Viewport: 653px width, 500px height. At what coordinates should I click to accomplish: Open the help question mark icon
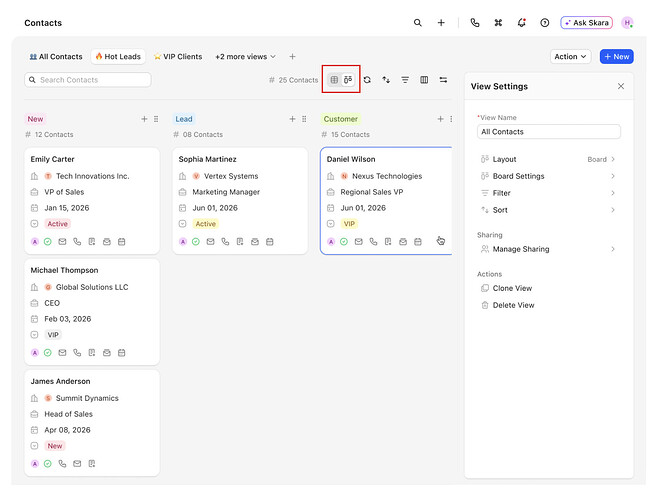point(544,23)
